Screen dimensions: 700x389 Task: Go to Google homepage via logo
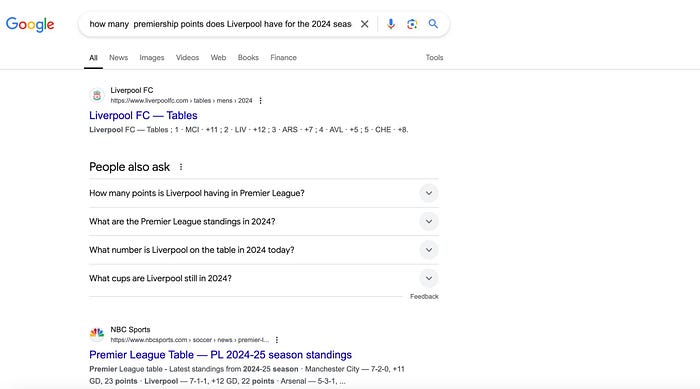[30, 24]
